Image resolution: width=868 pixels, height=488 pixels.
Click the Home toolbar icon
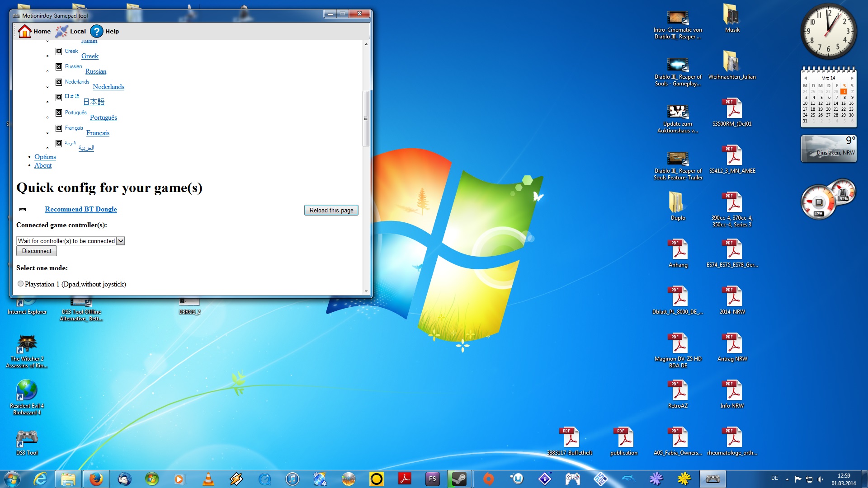click(25, 31)
